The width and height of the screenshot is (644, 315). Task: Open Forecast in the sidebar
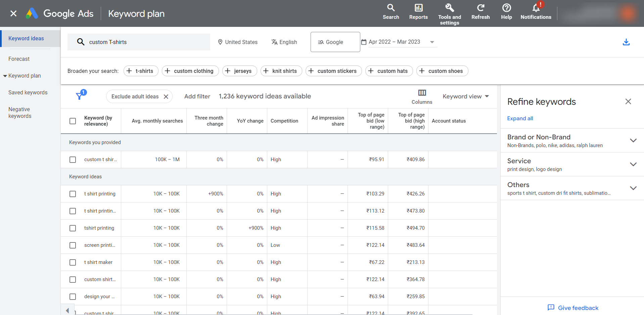(x=19, y=59)
